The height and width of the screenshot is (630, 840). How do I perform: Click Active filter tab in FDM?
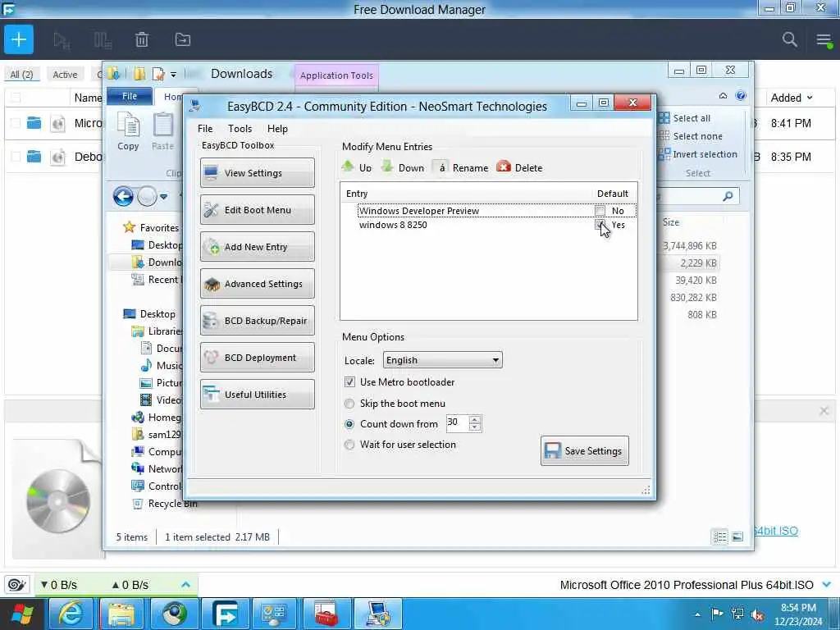[x=65, y=75]
